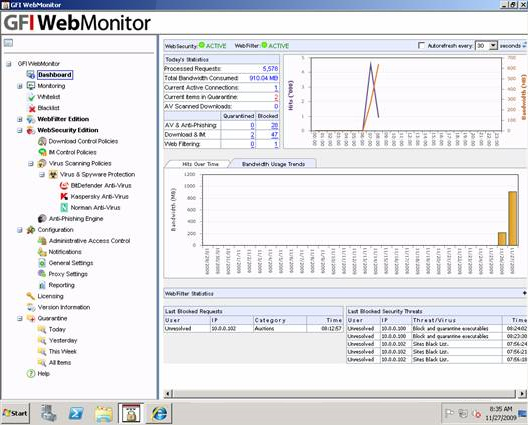528x425 pixels.
Task: Open the Today quarantine item
Action: coord(57,329)
